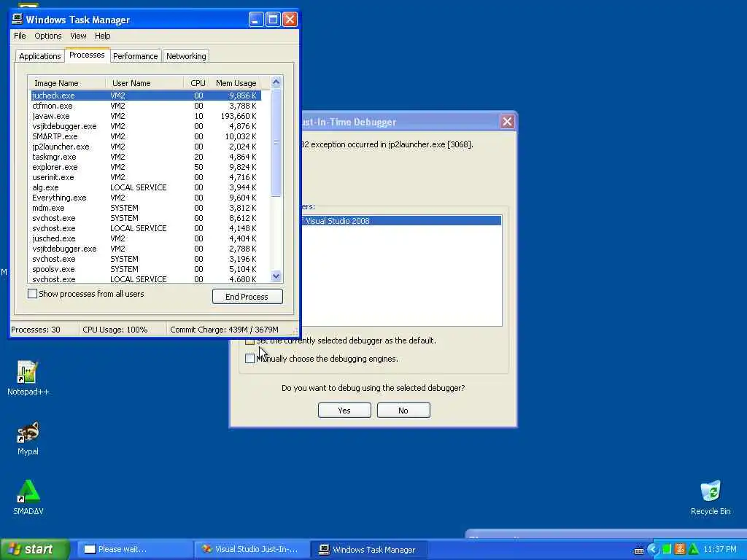Select Visual Studio 2008 in debugger list
This screenshot has height=560, width=747.
pos(400,220)
